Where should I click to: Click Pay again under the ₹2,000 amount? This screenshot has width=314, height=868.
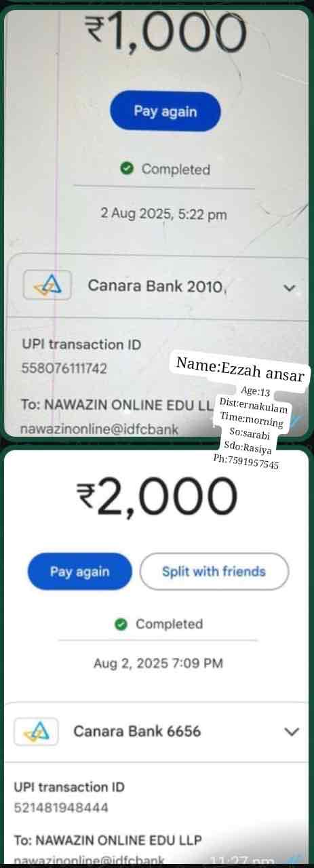[79, 572]
